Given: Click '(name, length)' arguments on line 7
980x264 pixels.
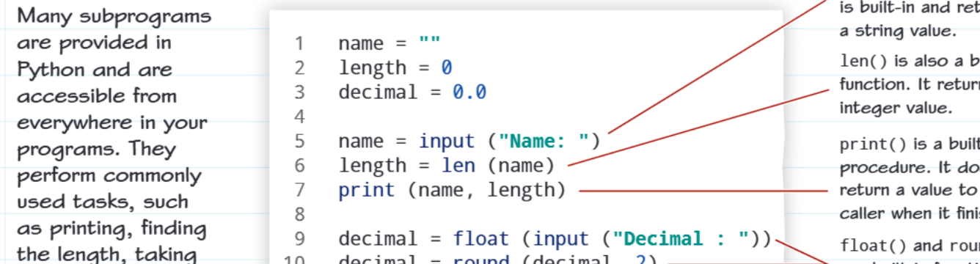Looking at the screenshot, I should [486, 191].
